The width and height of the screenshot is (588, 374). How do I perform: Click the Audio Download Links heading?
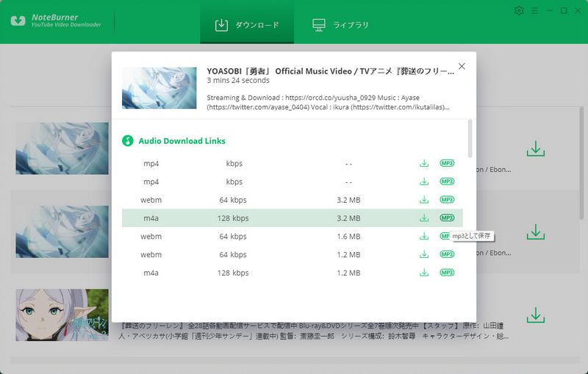182,141
